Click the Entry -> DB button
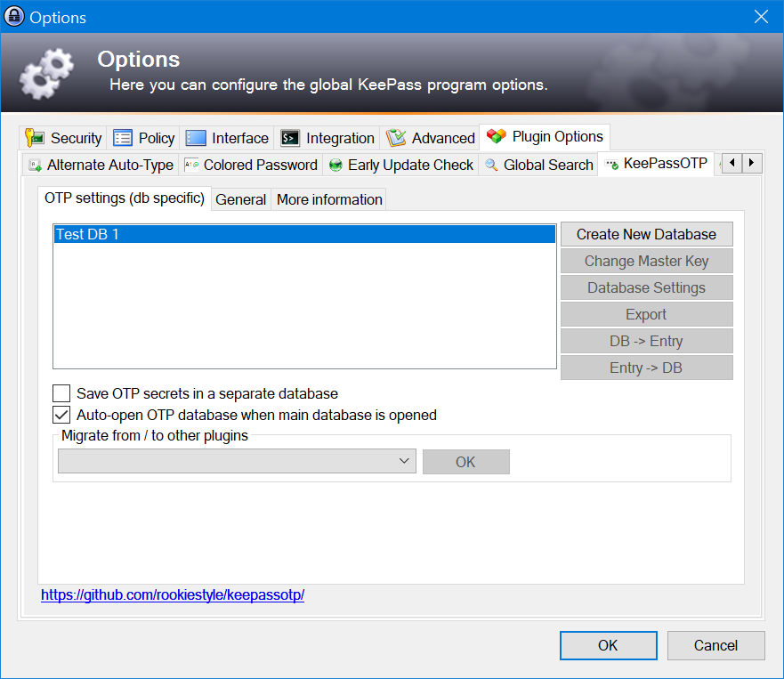784x679 pixels. (x=646, y=368)
